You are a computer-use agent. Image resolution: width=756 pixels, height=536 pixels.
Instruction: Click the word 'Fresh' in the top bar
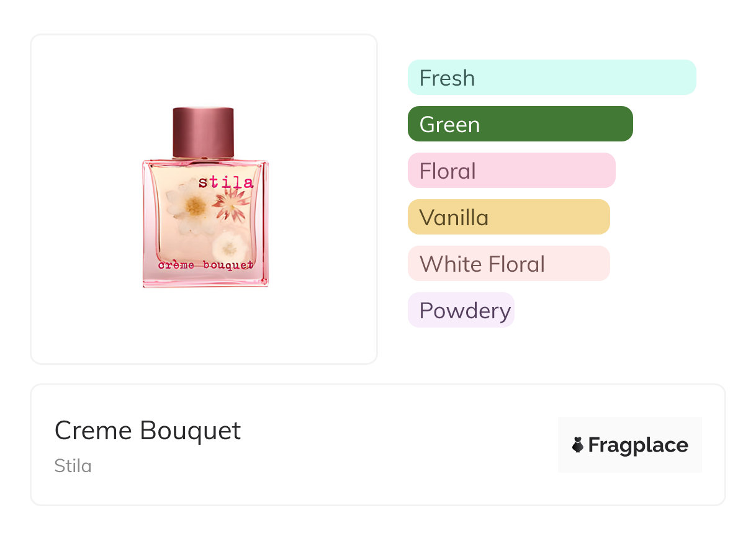447,78
